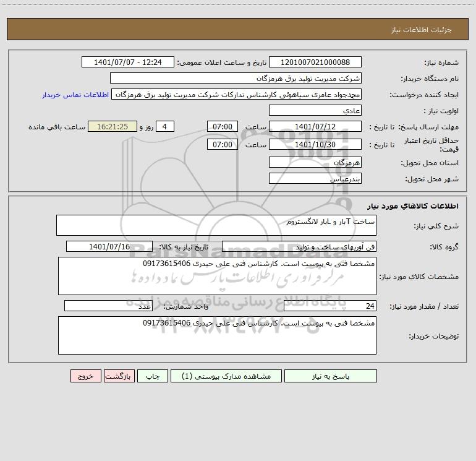Viewport: 476px width, 461px height.
Task: Select the need number field 1201007021000088
Action: tap(315, 62)
